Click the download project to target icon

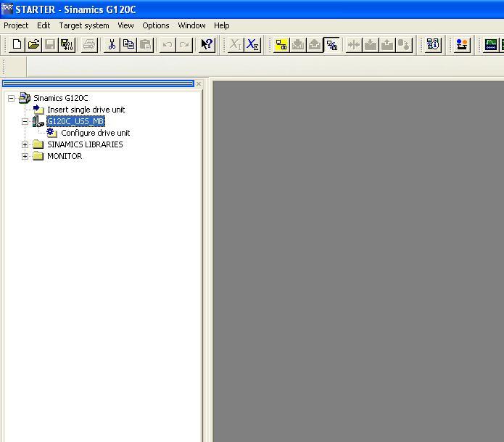(x=298, y=44)
